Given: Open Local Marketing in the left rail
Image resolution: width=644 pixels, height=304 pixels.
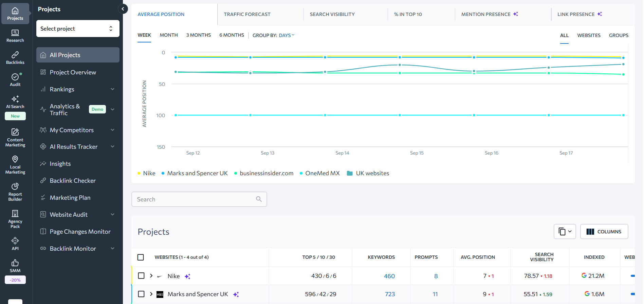Looking at the screenshot, I should (x=15, y=165).
